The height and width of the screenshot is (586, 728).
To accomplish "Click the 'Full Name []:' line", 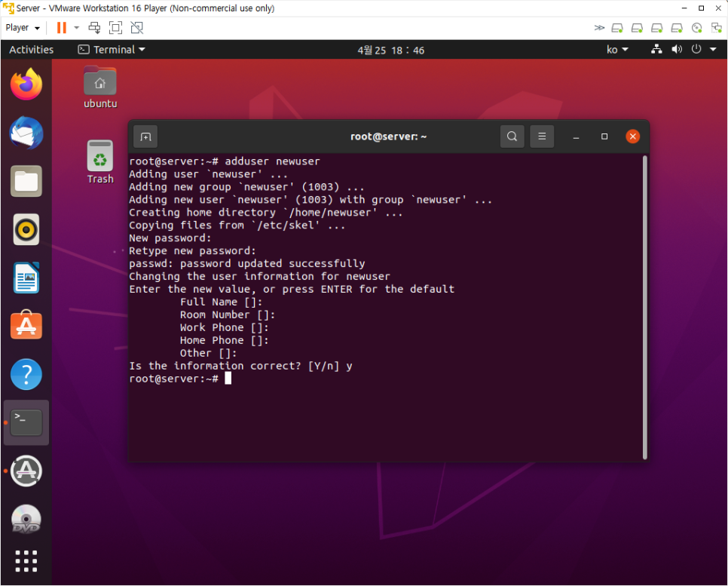I will pos(221,302).
